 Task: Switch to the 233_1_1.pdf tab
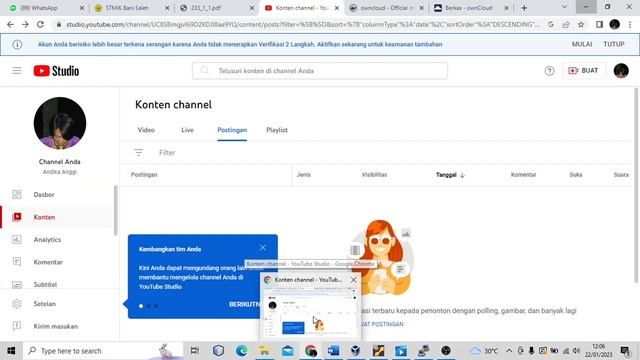coord(216,8)
